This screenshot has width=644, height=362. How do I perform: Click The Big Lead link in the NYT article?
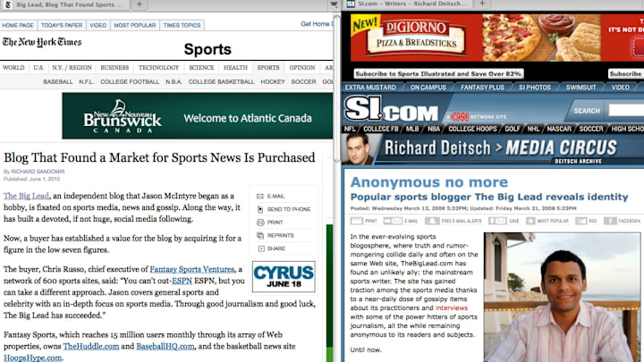click(x=26, y=196)
